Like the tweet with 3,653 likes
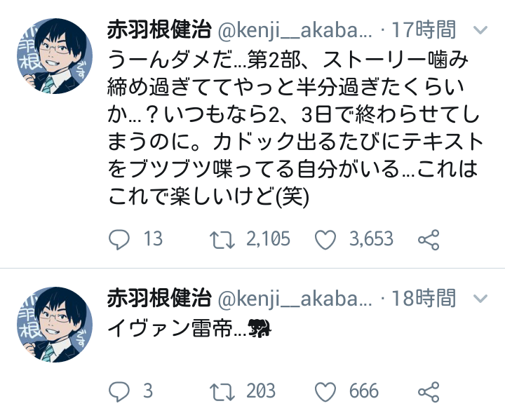505x420 pixels. 325,239
